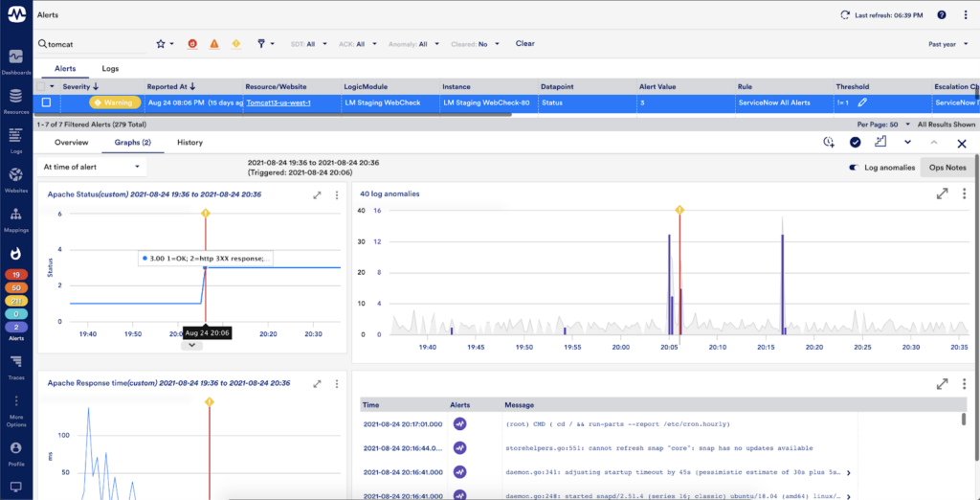
Task: Click the yellow 211 warning alerts badge
Action: (15, 301)
